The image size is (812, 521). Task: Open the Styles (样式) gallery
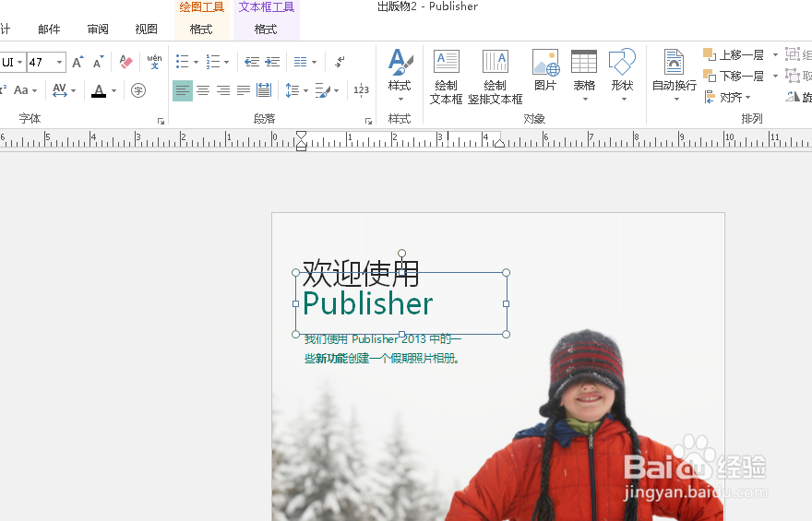pyautogui.click(x=400, y=75)
